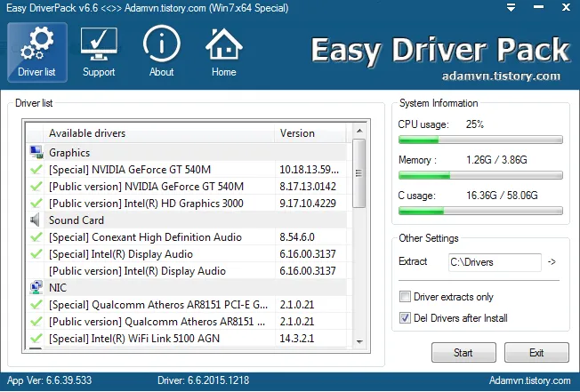Screen dimensions: 580x392
Task: Browse extract folder with arrow button
Action: [552, 262]
